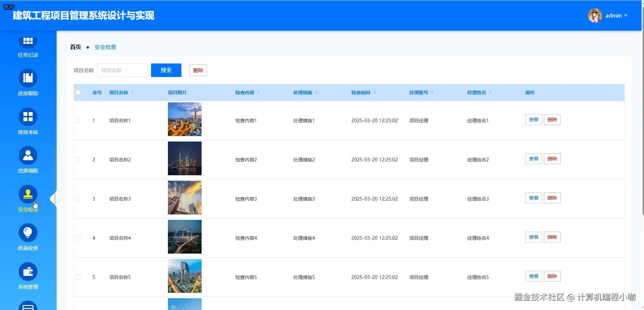Click the 处理措施3 cell
This screenshot has width=644, height=310.
coord(304,199)
